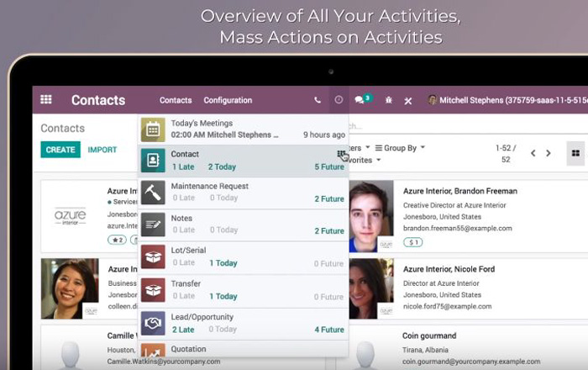
Task: Open Today's Meetings calendar icon
Action: tap(153, 129)
